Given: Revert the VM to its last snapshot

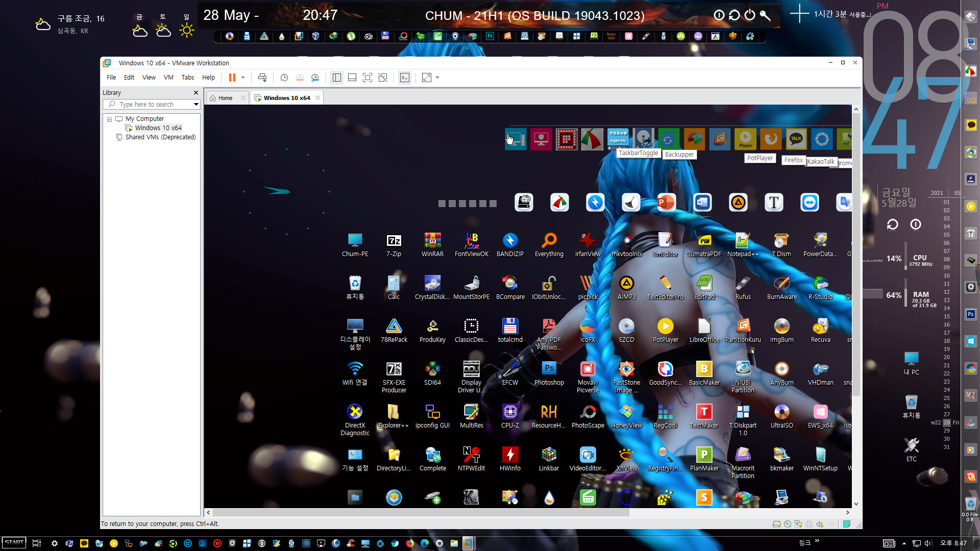Looking at the screenshot, I should (300, 78).
